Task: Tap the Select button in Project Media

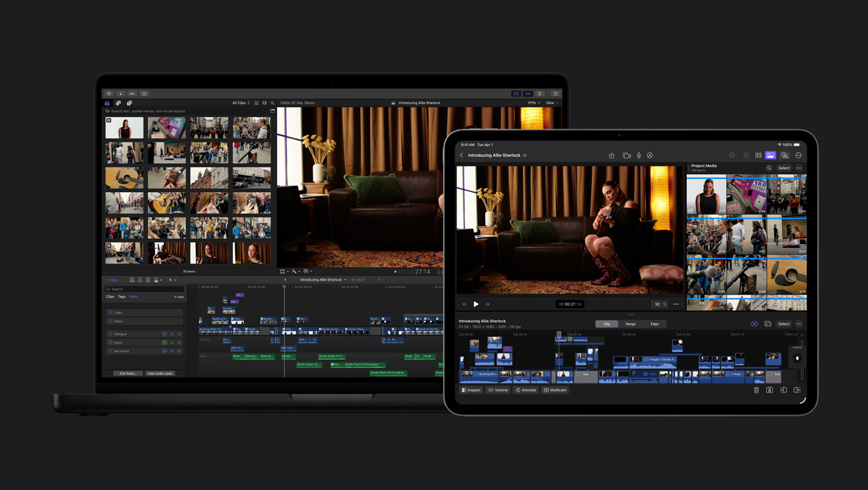Action: (x=785, y=167)
